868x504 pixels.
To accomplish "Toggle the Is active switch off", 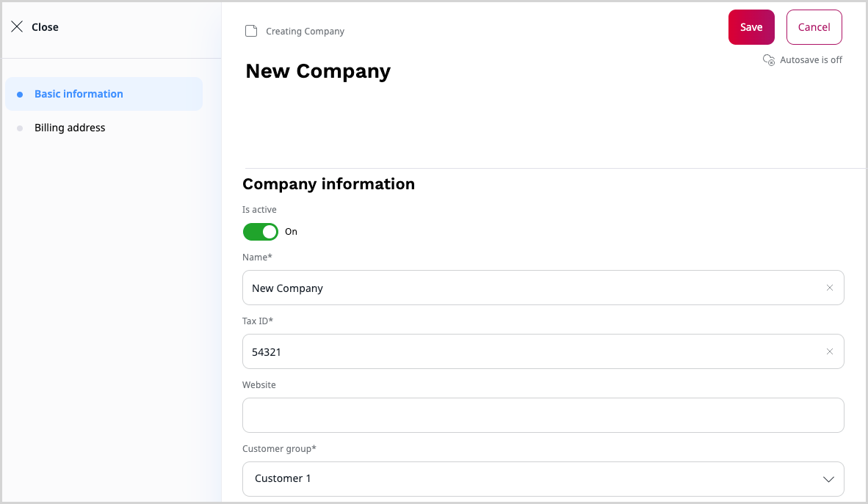I will (261, 232).
